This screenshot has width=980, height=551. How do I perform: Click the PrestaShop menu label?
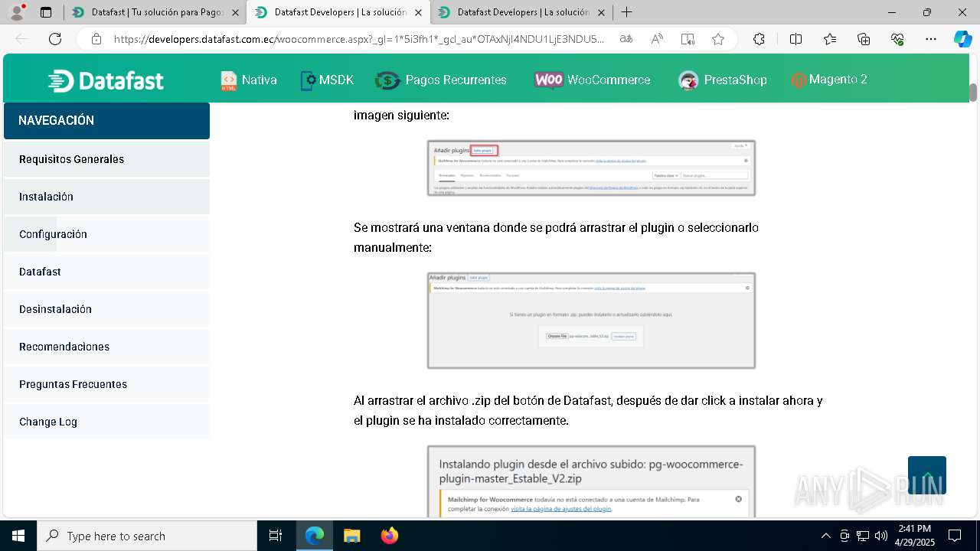point(736,80)
